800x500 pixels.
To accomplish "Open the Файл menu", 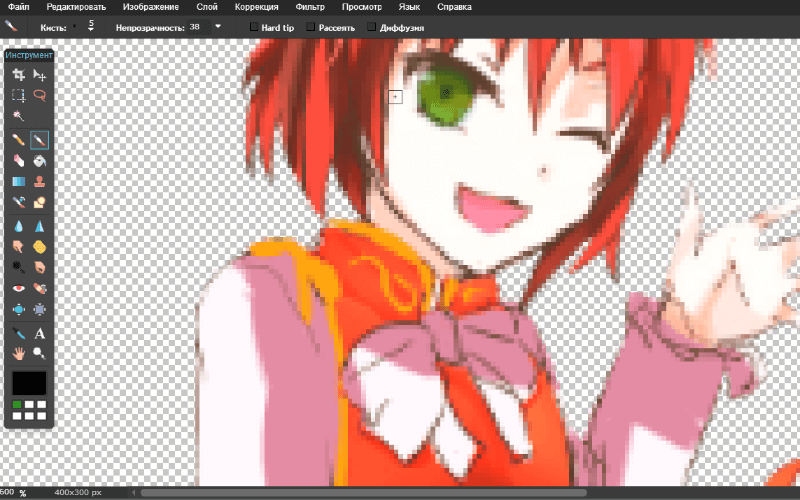I will (x=16, y=7).
